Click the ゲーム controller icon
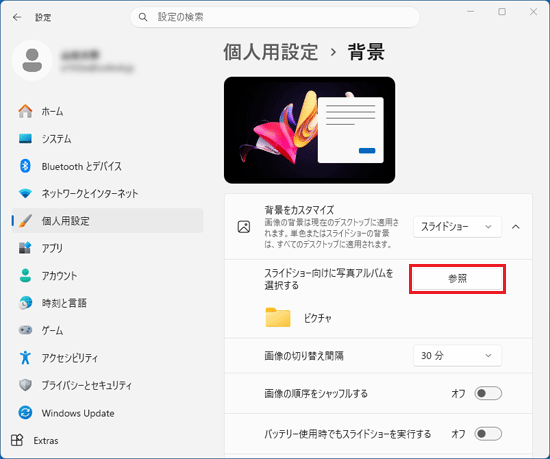 [x=25, y=330]
